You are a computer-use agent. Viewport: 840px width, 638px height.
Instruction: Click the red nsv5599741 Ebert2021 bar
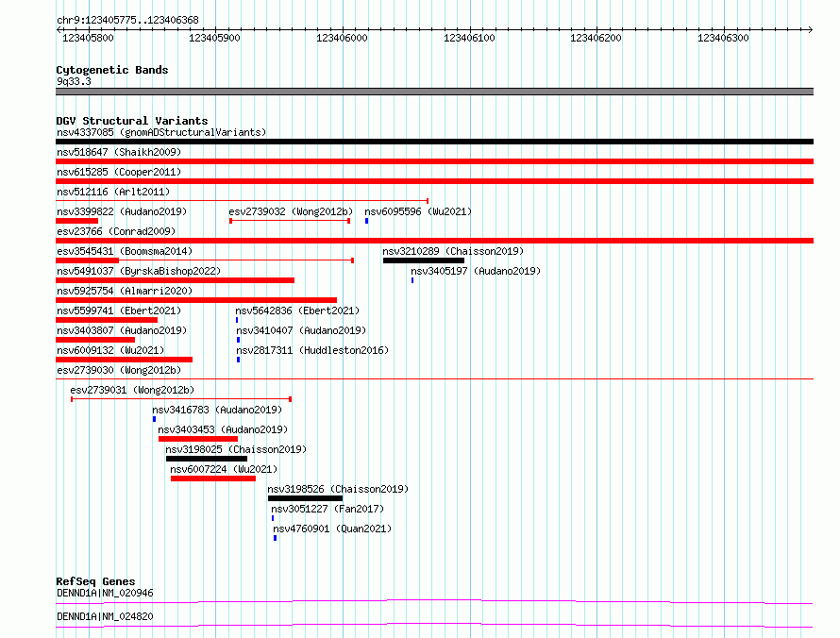click(107, 320)
